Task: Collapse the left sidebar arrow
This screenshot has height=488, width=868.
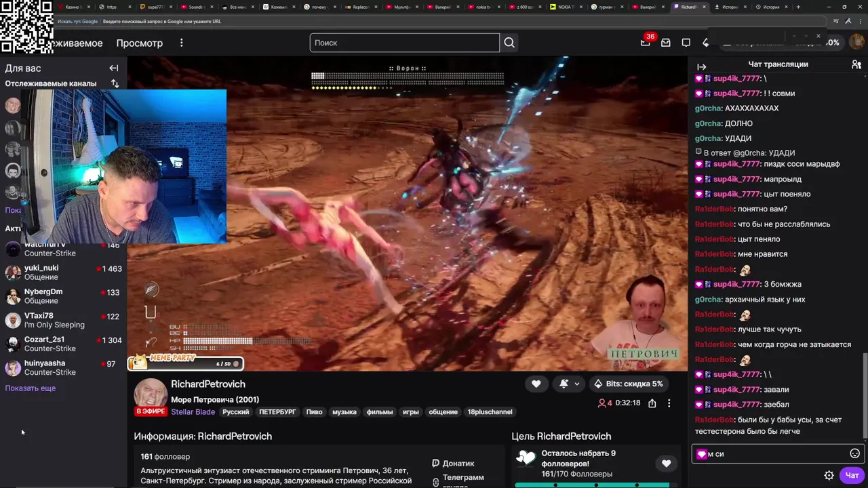Action: pyautogui.click(x=114, y=68)
